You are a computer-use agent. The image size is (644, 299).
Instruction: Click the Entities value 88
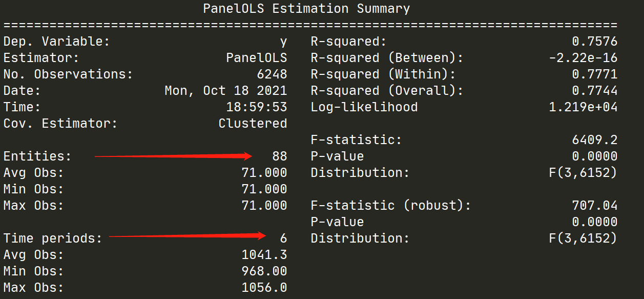point(280,156)
